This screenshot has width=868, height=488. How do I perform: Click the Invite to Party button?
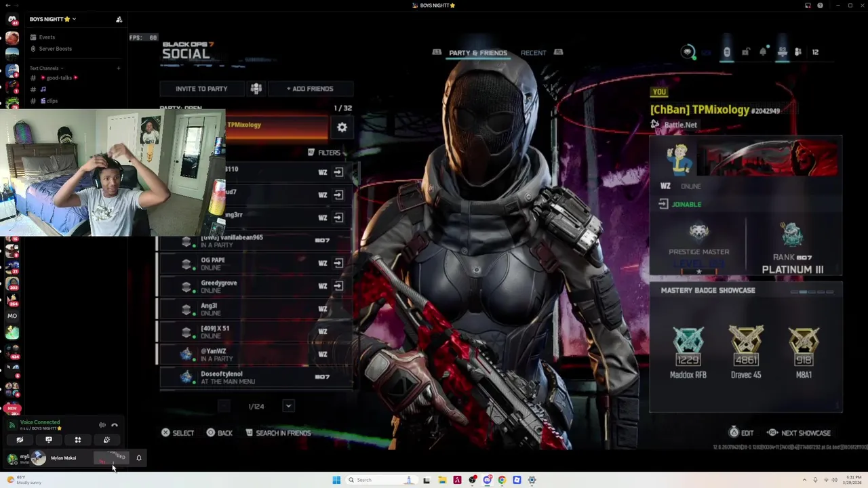point(201,89)
